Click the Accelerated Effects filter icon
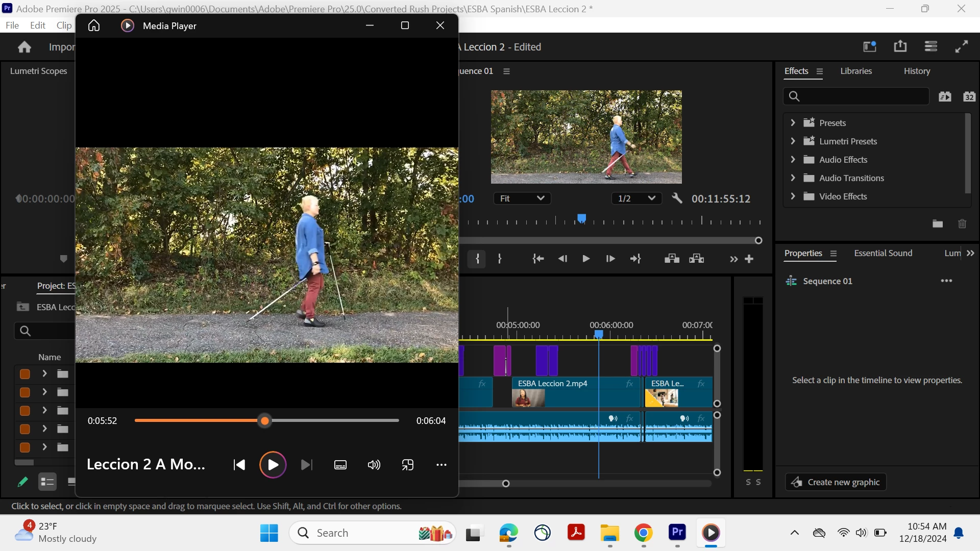 pyautogui.click(x=945, y=96)
